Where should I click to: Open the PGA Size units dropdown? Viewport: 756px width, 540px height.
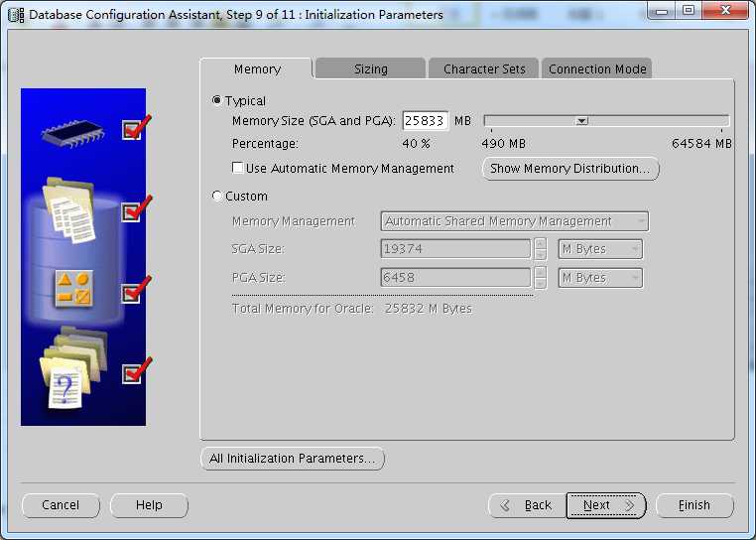click(x=600, y=278)
